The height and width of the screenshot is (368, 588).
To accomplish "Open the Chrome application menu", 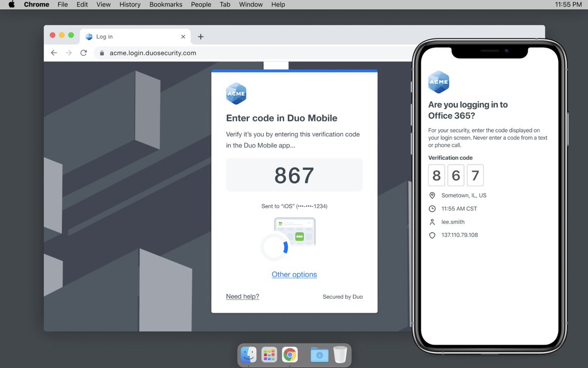I will (x=37, y=4).
